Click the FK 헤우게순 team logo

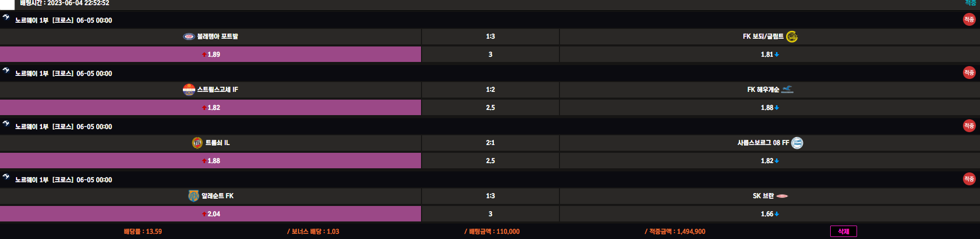coord(787,90)
